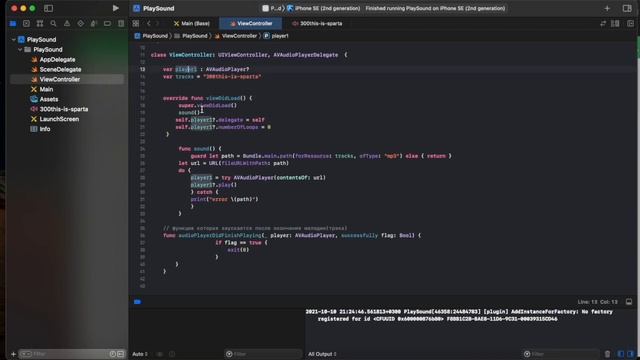Switch to the ViewController editor tab
The image size is (640, 360).
251,24
